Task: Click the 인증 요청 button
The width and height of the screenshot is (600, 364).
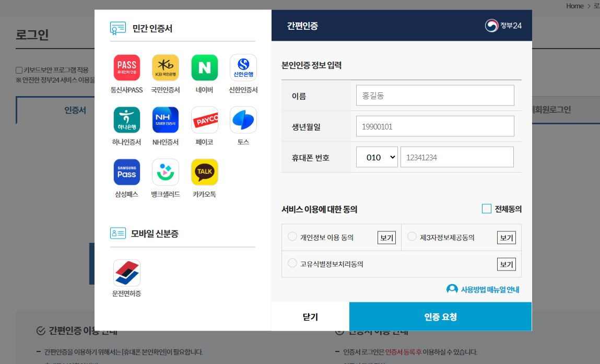Action: 440,316
